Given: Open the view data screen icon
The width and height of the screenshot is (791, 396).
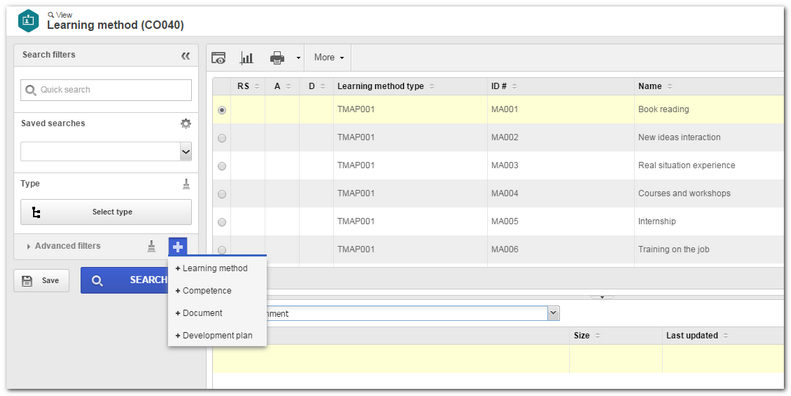Looking at the screenshot, I should point(218,58).
